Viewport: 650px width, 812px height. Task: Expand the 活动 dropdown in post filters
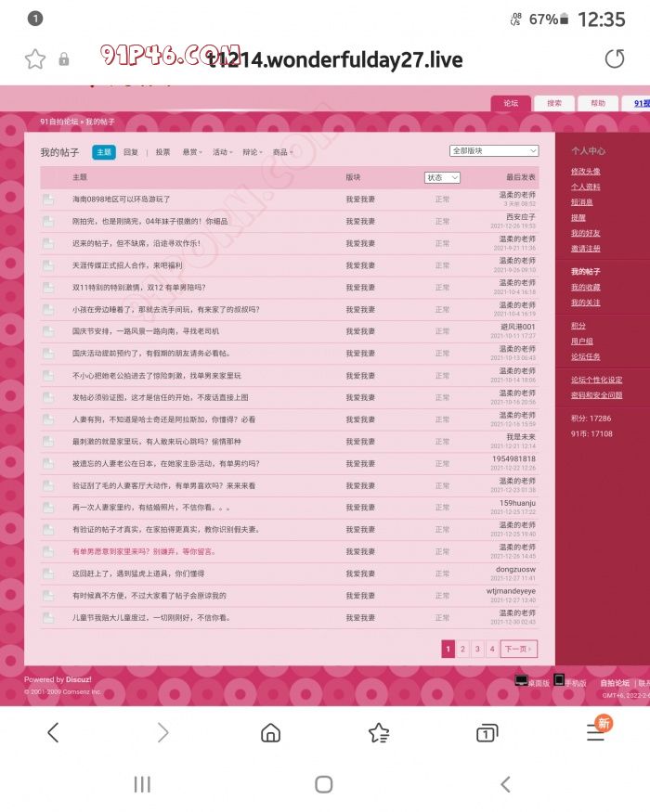click(221, 152)
